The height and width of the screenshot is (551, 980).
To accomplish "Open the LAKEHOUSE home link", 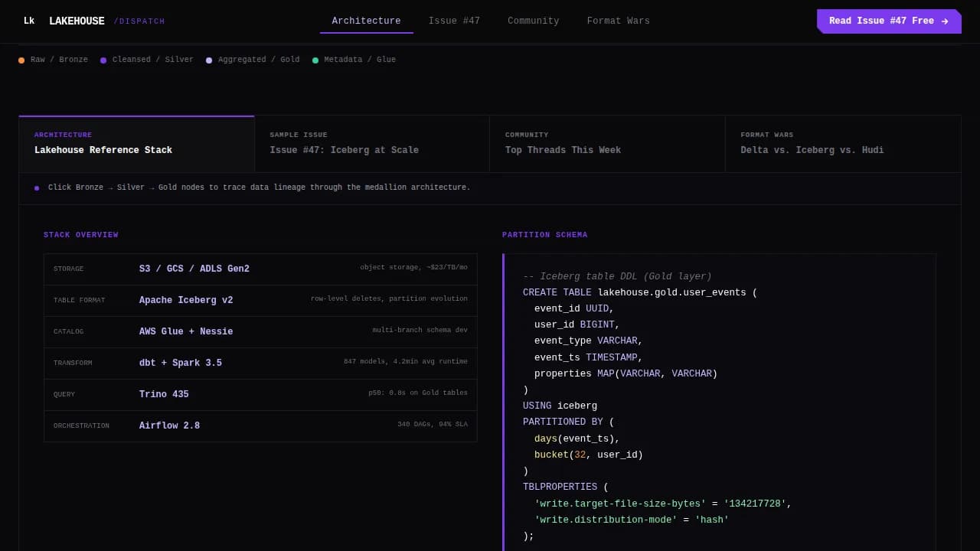I will coord(77,21).
